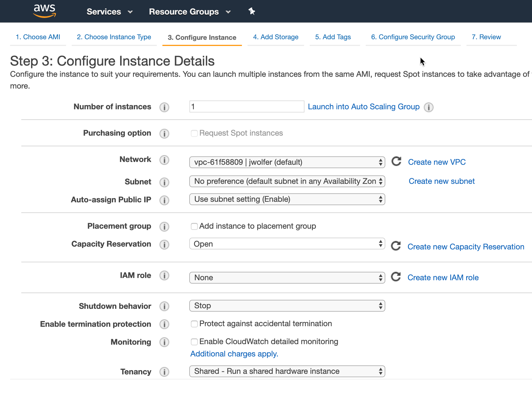Go to step 4 Add Storage
The image size is (532, 394).
pos(276,37)
